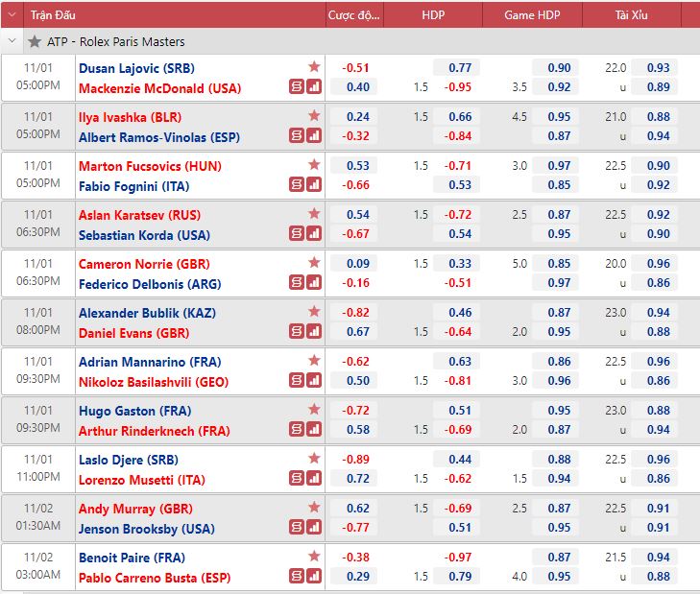
Task: Bet Jenson Brooksby Game HDP 0.95
Action: [555, 528]
